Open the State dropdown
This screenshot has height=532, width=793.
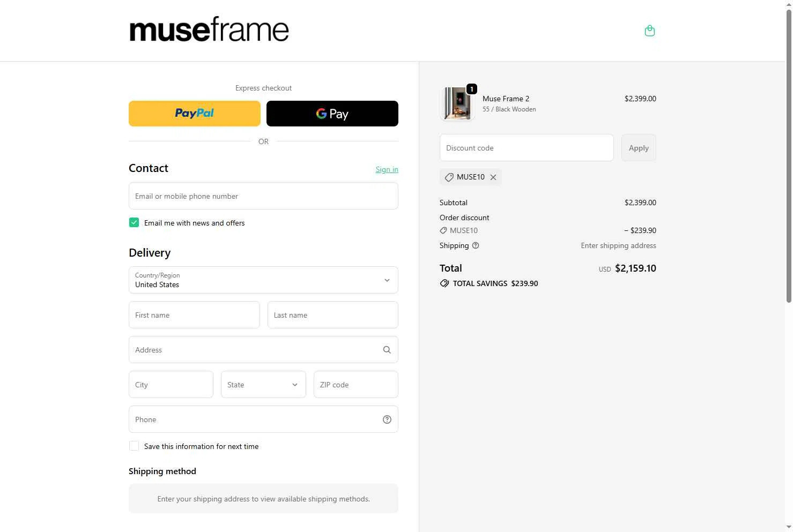pos(263,385)
